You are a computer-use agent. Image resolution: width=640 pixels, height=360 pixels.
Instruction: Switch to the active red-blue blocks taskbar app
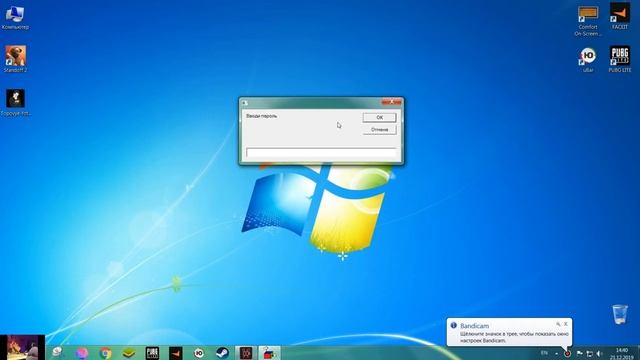[269, 353]
